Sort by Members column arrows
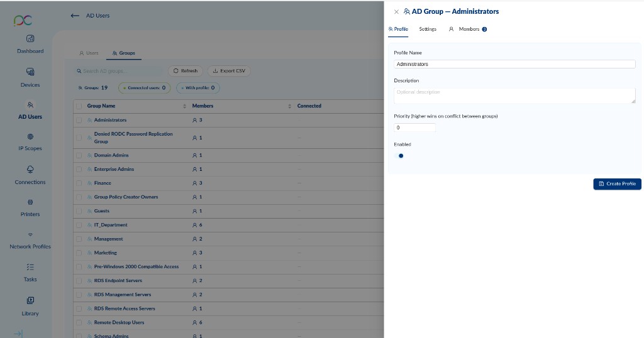This screenshot has width=644, height=338. click(289, 106)
